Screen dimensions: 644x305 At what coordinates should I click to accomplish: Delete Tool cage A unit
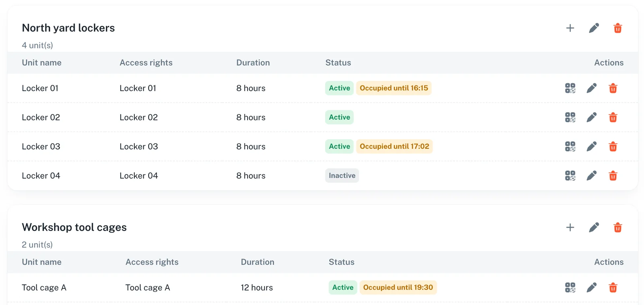coord(613,287)
